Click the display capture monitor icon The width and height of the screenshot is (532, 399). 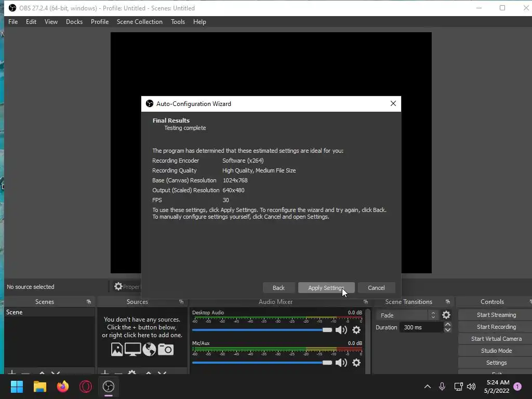coord(132,350)
